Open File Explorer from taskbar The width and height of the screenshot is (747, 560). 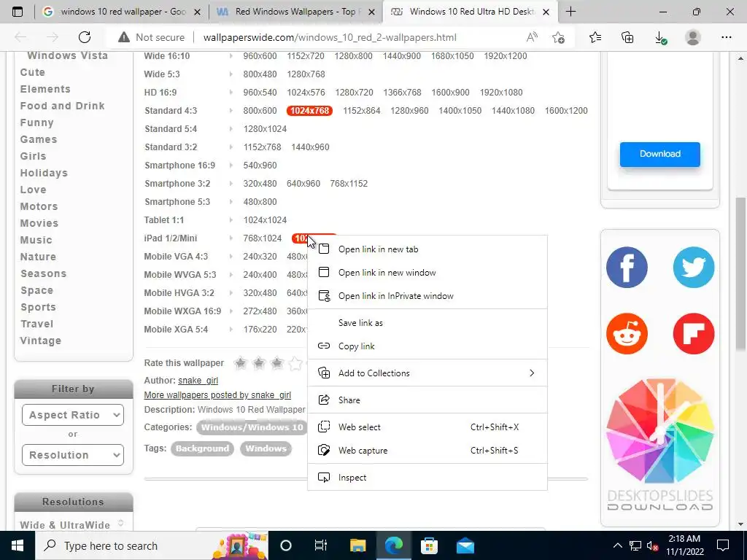[x=357, y=545]
